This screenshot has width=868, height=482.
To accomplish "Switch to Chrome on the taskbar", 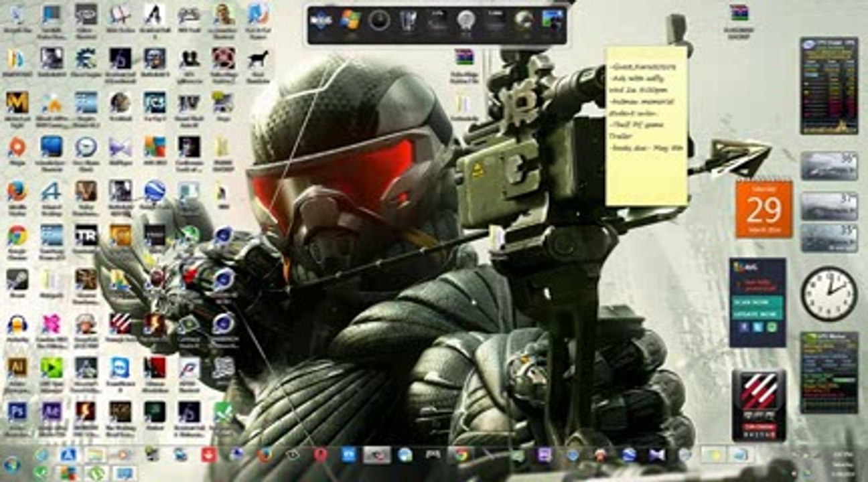I will click(x=461, y=455).
